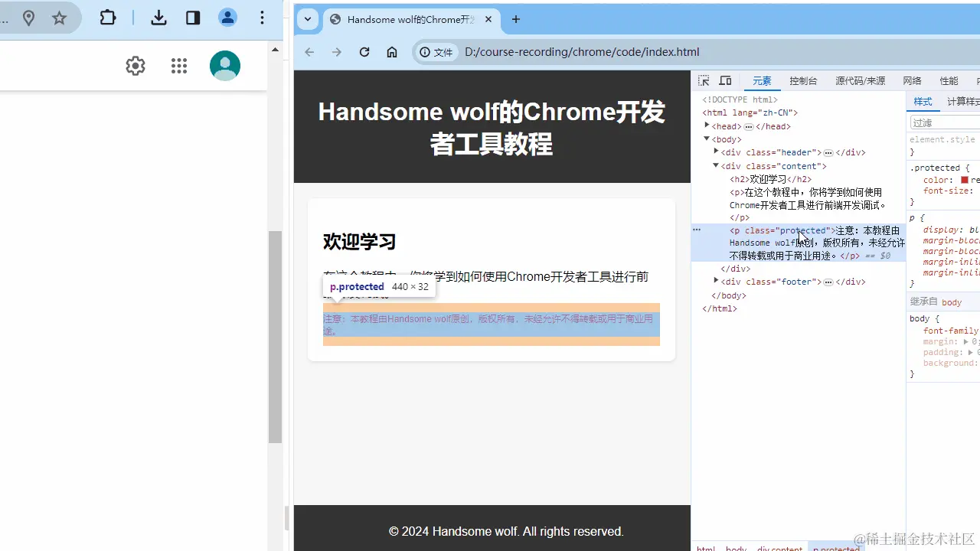
Task: Click the element.style rule header
Action: [x=942, y=139]
